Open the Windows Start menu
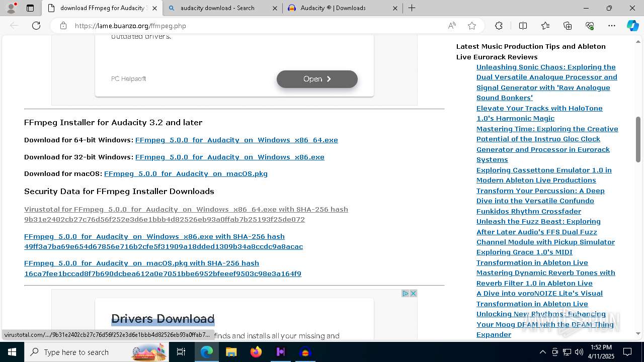The image size is (644, 362). click(x=12, y=352)
